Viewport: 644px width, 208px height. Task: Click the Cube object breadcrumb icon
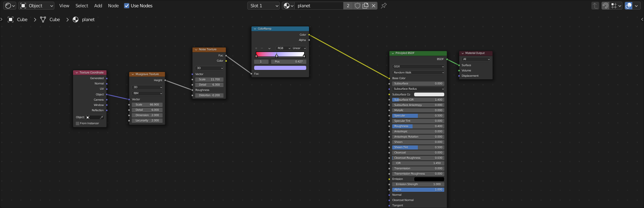pyautogui.click(x=11, y=19)
